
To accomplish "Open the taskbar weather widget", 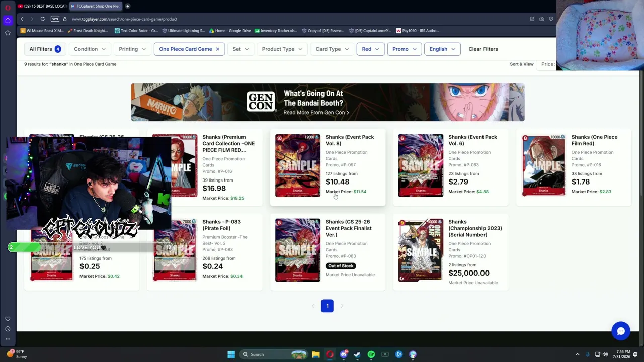I will coord(17,354).
